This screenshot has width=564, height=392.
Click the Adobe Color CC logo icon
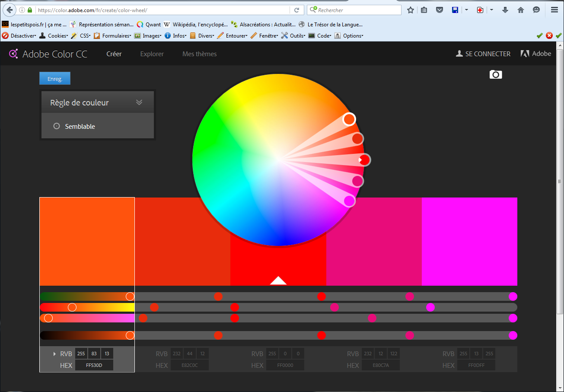tap(13, 54)
